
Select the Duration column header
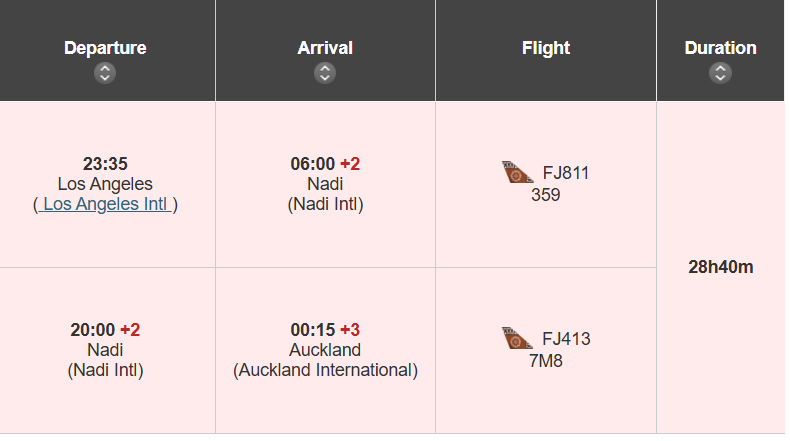coord(720,48)
